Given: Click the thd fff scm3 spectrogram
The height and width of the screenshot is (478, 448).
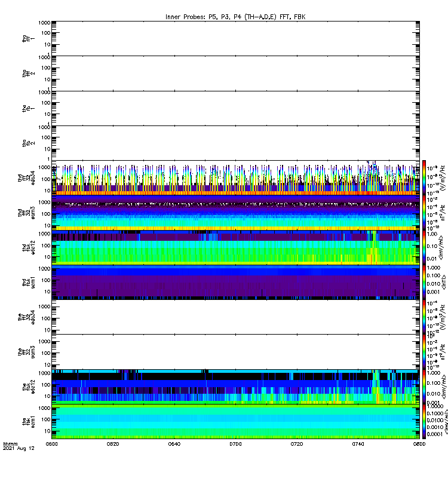Looking at the screenshot, I should point(235,213).
